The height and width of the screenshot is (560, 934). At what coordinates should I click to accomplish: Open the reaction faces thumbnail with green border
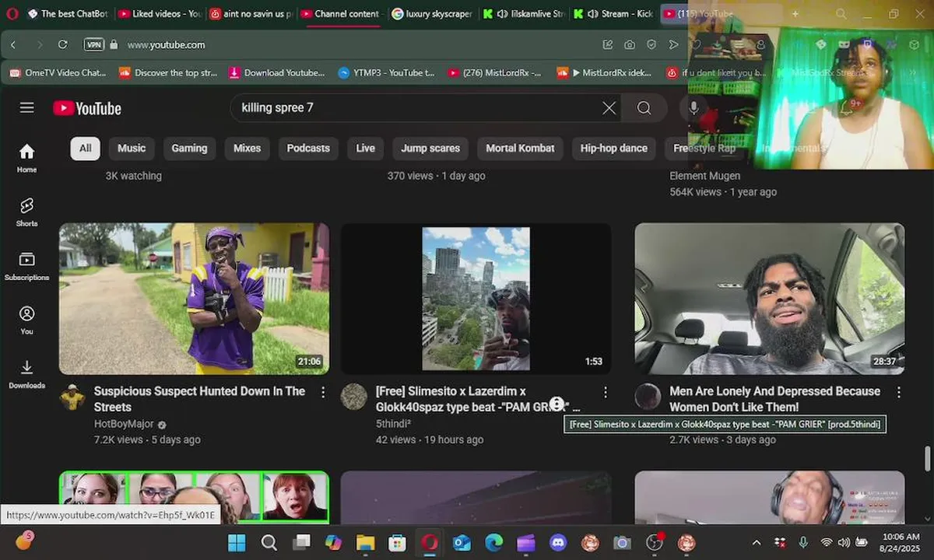coord(194,496)
